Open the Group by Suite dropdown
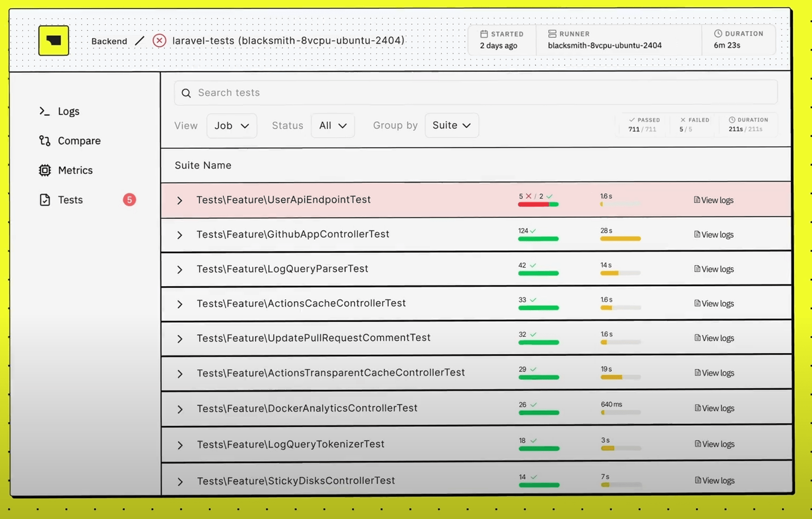This screenshot has width=812, height=519. click(451, 125)
